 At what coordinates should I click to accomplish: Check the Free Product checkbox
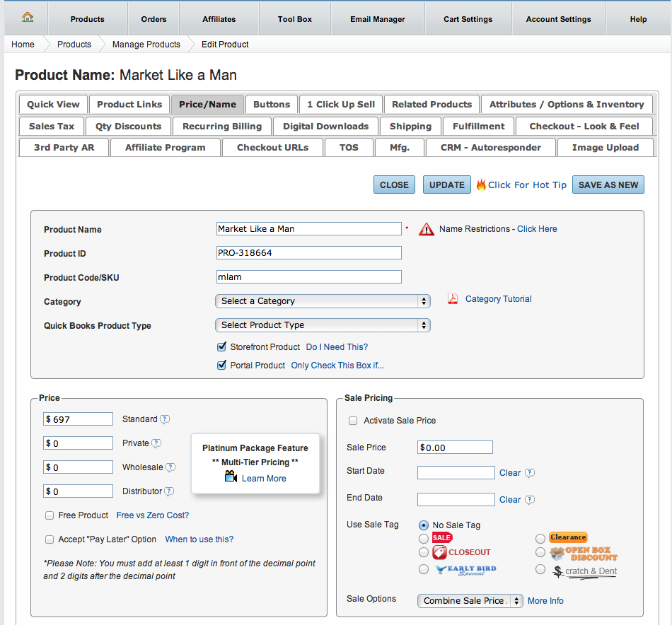[x=50, y=515]
